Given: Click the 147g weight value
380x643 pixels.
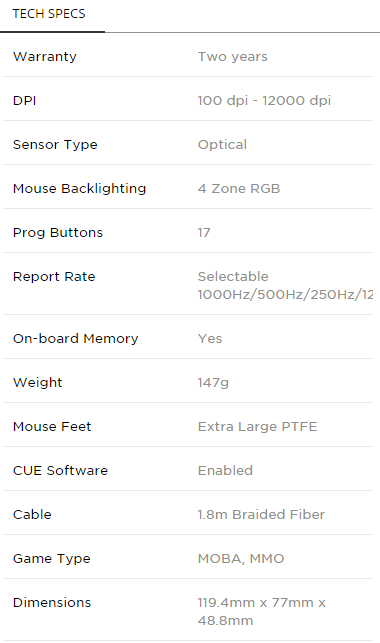Looking at the screenshot, I should click(x=213, y=383).
